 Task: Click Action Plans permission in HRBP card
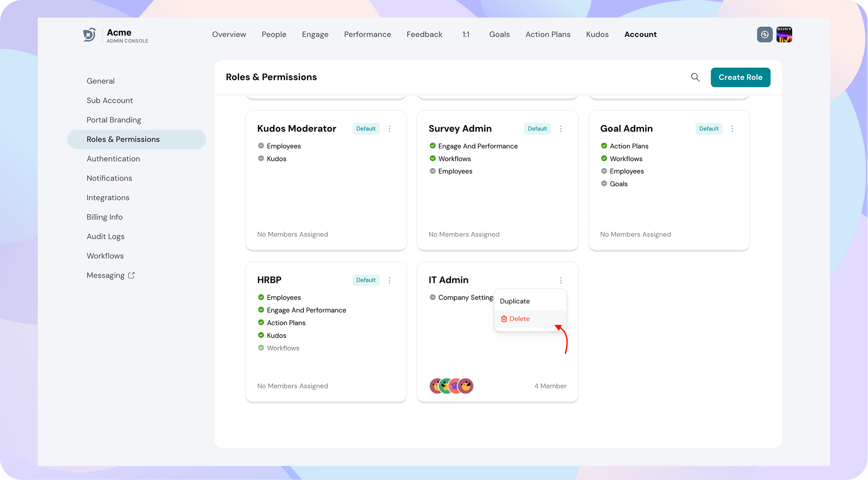coord(286,323)
